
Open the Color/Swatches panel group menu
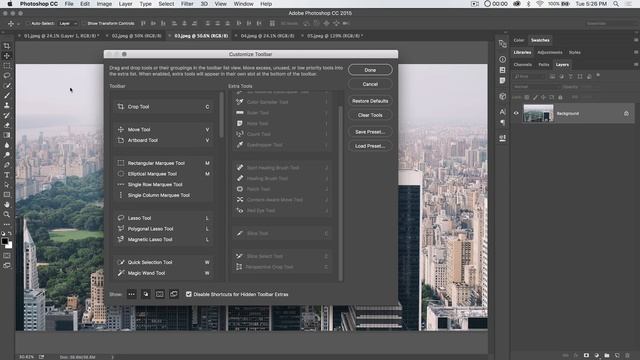pyautogui.click(x=636, y=40)
